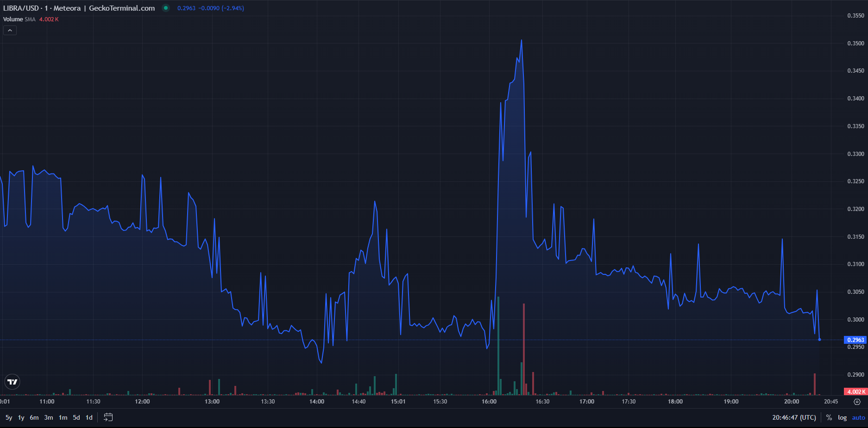
Task: Select the 5y time range
Action: tap(9, 417)
